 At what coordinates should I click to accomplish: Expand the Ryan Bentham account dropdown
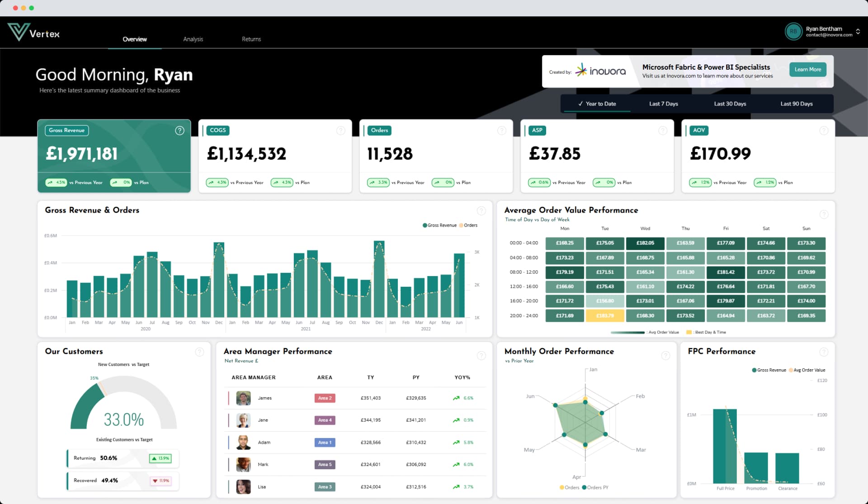[x=858, y=32]
